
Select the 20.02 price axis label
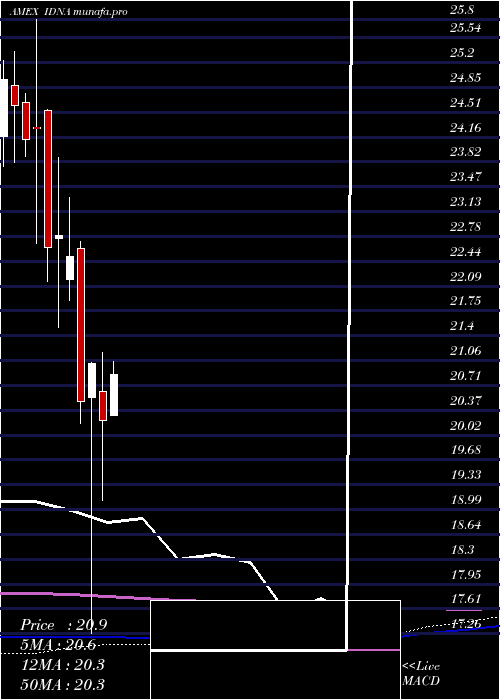[x=466, y=426]
